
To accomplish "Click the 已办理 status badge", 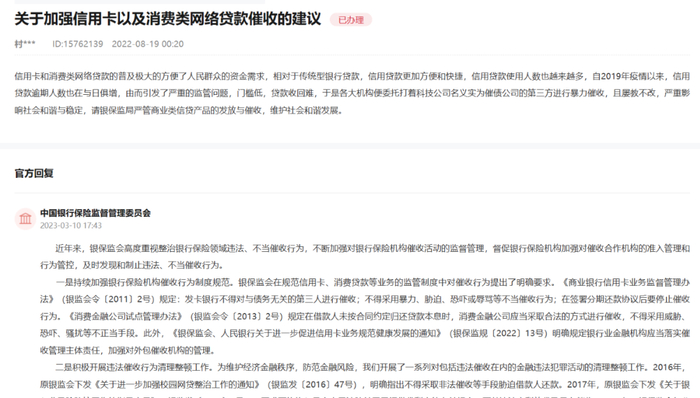I will pos(351,20).
